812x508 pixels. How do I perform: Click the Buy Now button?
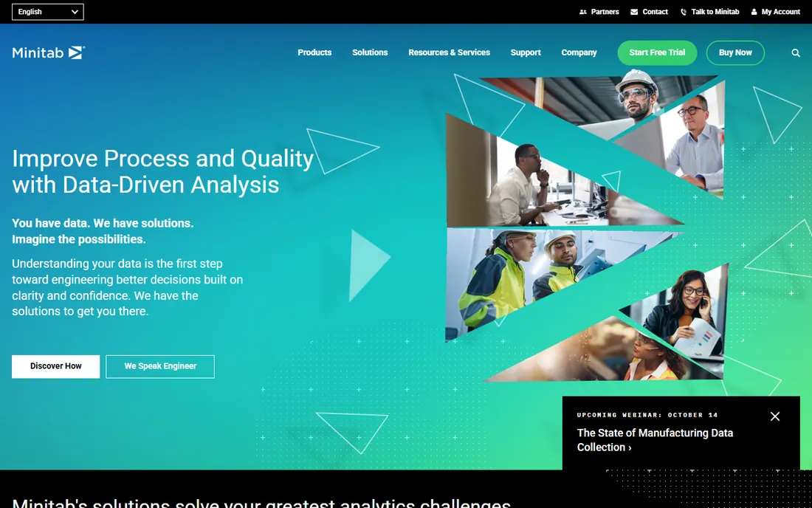[734, 53]
